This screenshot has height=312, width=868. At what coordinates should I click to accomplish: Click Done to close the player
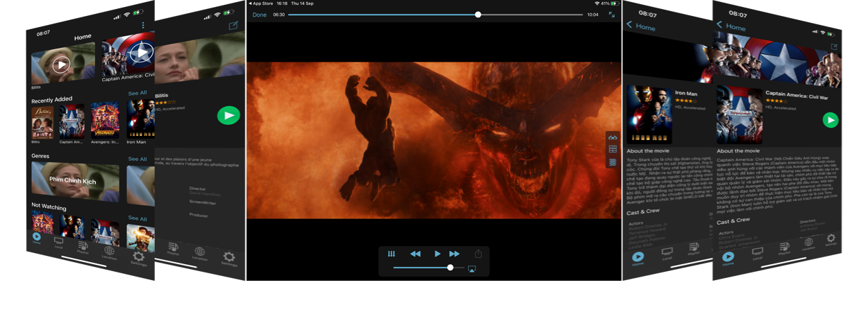[x=259, y=15]
